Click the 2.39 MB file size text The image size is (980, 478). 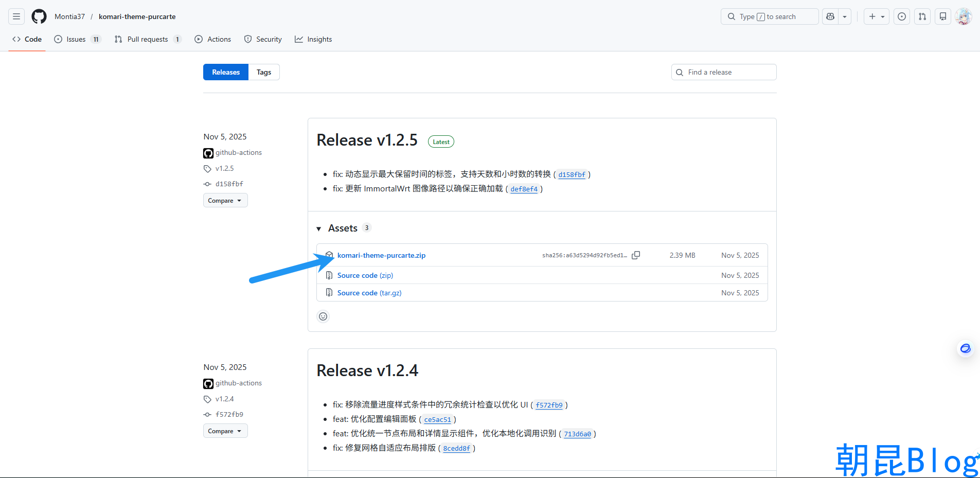(x=682, y=255)
